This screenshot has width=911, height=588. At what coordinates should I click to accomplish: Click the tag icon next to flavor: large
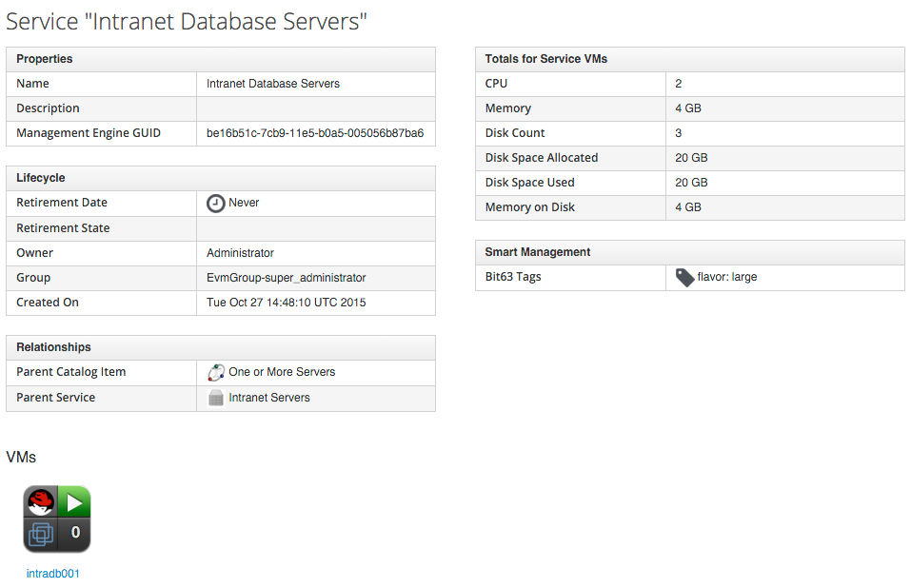(x=684, y=278)
